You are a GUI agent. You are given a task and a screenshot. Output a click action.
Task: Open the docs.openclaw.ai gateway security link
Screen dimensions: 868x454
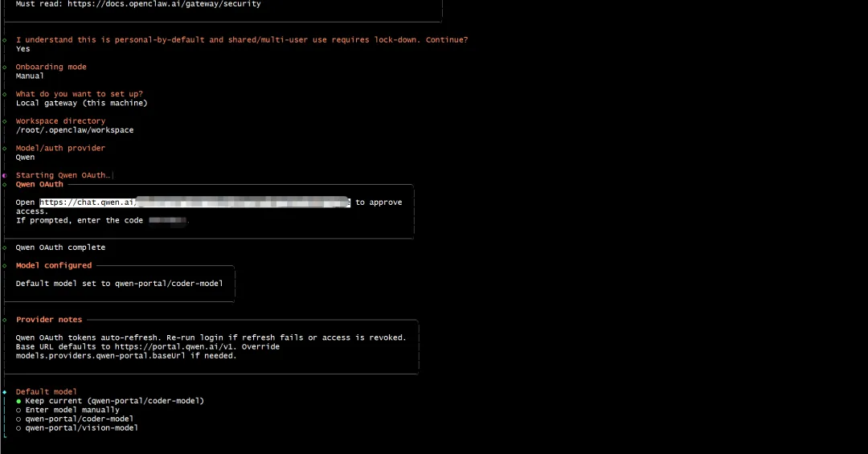pos(164,4)
